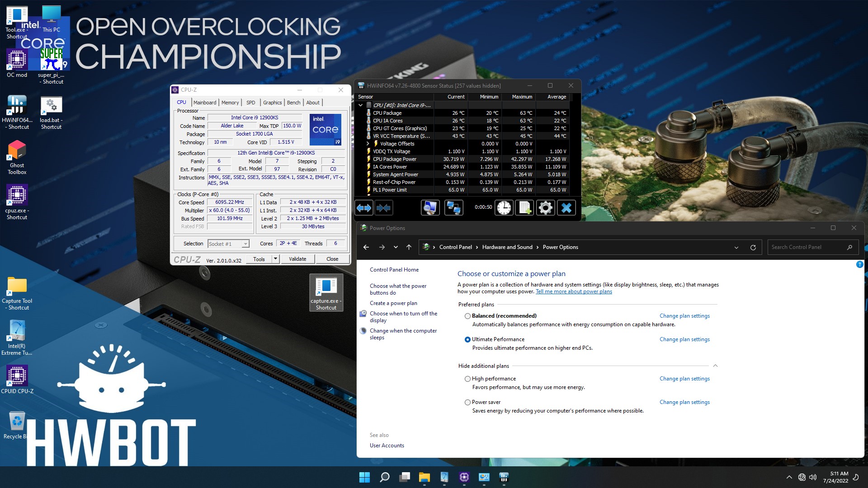Image resolution: width=868 pixels, height=488 pixels.
Task: Click HWiNFO expand-columns double arrow icon
Action: (364, 208)
